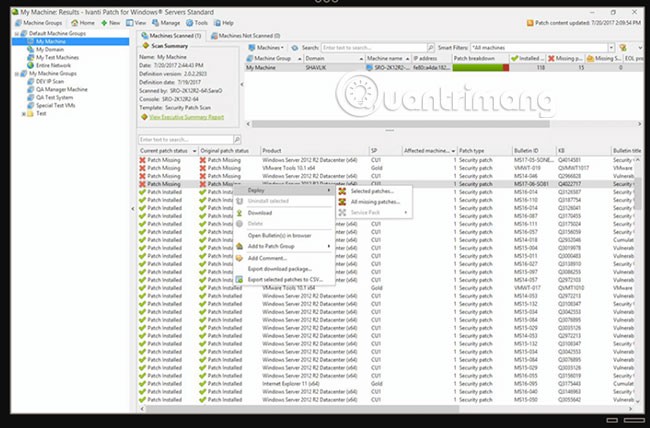Switch to Machines Scanned tab
The height and width of the screenshot is (428, 650).
(x=171, y=36)
